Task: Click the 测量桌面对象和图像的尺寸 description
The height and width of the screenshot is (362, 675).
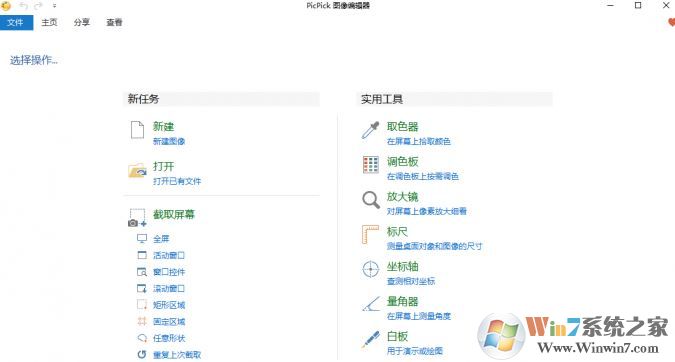Action: click(x=434, y=246)
